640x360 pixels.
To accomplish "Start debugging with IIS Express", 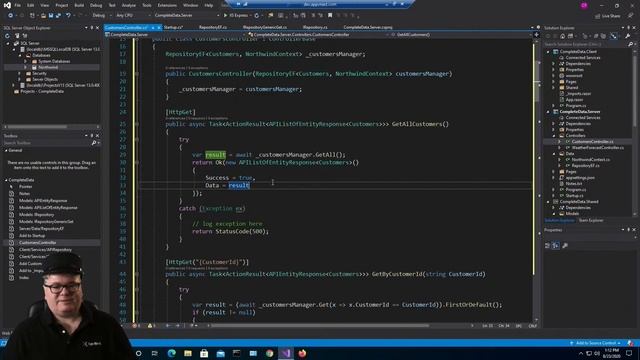I will pos(236,16).
